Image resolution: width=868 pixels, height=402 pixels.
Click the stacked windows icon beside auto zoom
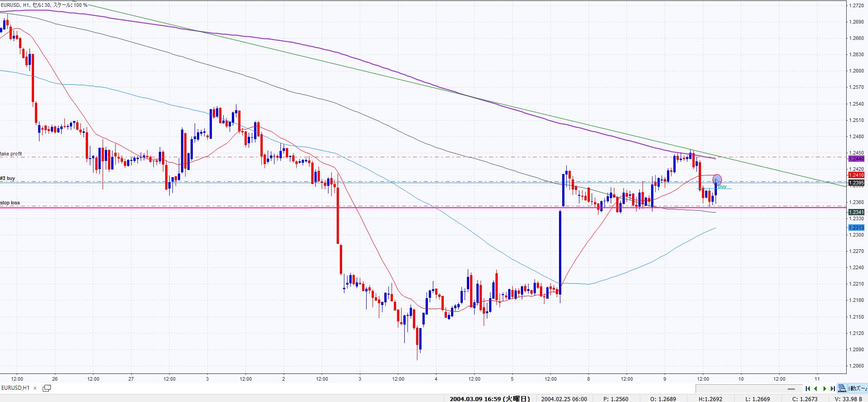click(842, 388)
